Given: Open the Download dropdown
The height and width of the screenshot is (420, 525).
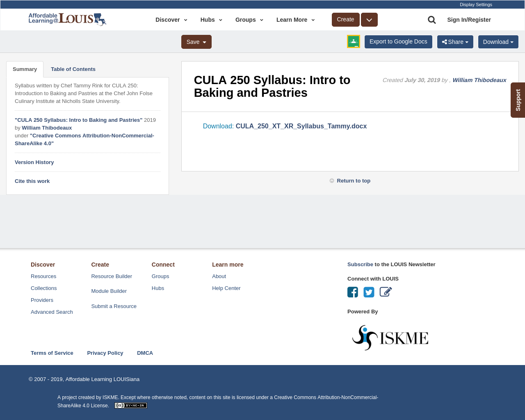Looking at the screenshot, I should pos(498,42).
